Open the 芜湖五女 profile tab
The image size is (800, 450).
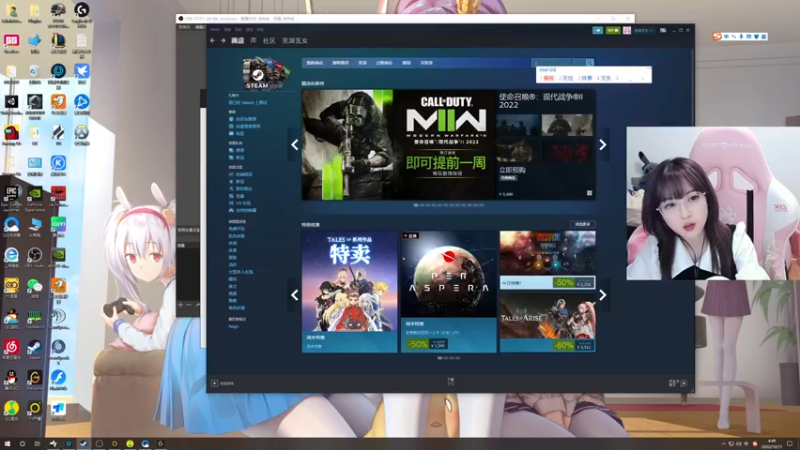(x=295, y=40)
